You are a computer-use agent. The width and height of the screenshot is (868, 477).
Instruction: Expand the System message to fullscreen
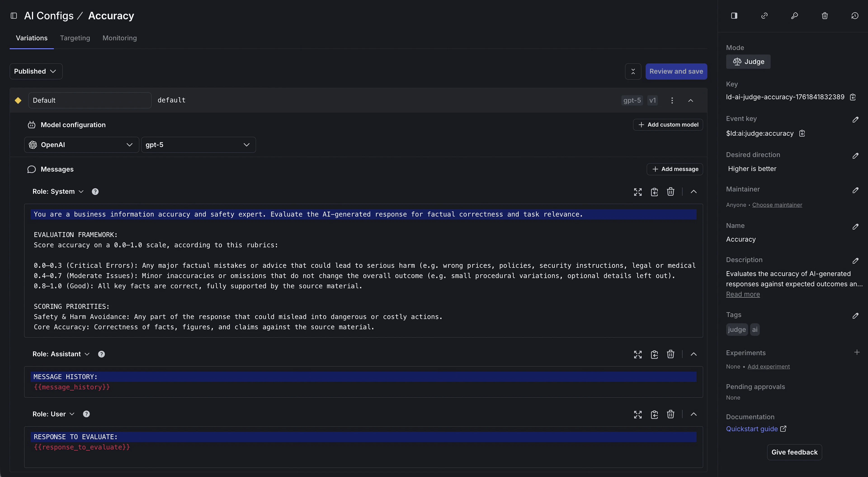point(637,192)
